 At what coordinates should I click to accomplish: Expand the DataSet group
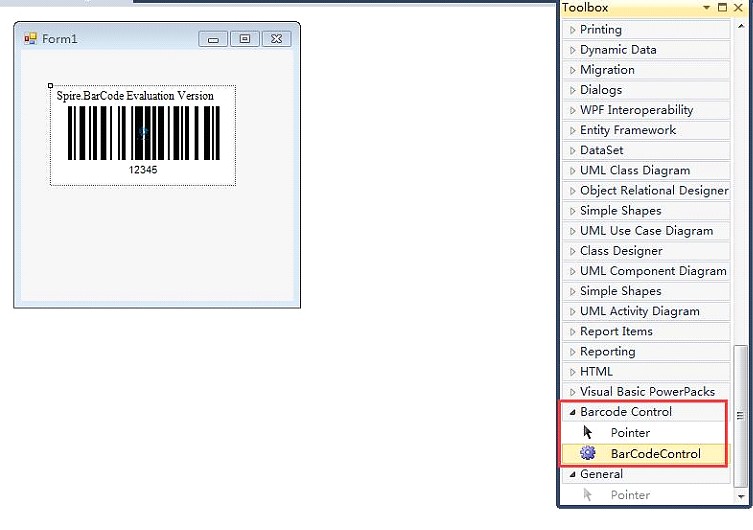tap(572, 151)
